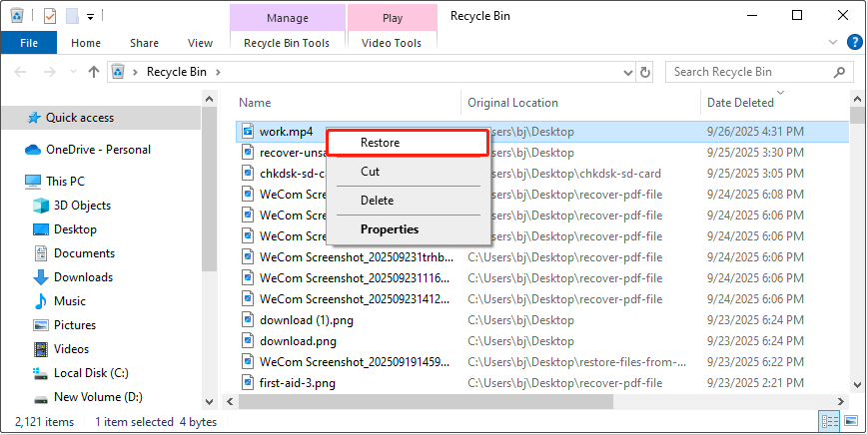Open the Customize Quick Access Toolbar dropdown

90,17
